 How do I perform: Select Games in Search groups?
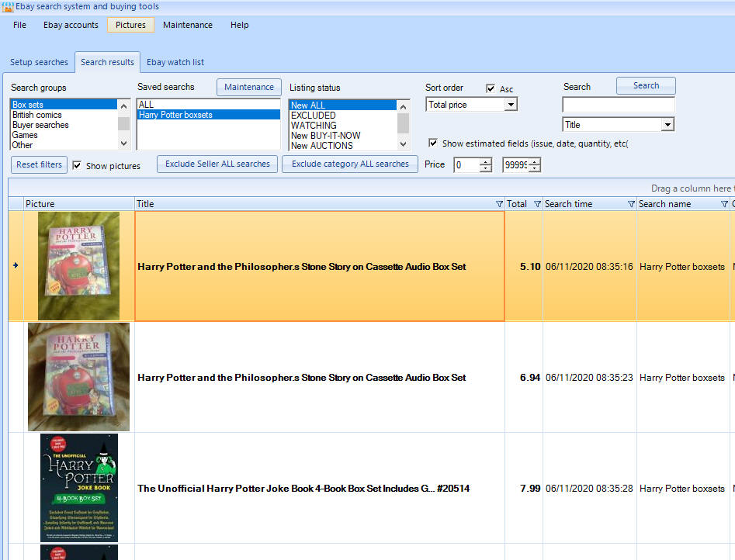(64, 135)
